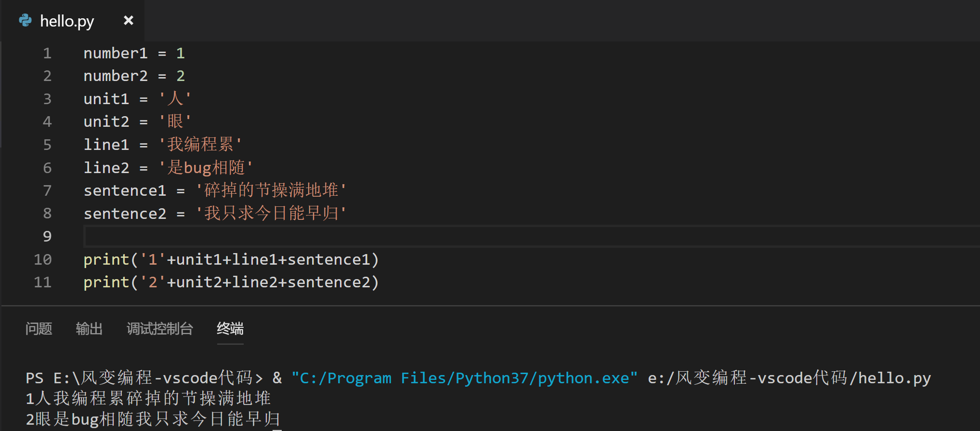
Task: Click the number1 variable on line 1
Action: (116, 53)
